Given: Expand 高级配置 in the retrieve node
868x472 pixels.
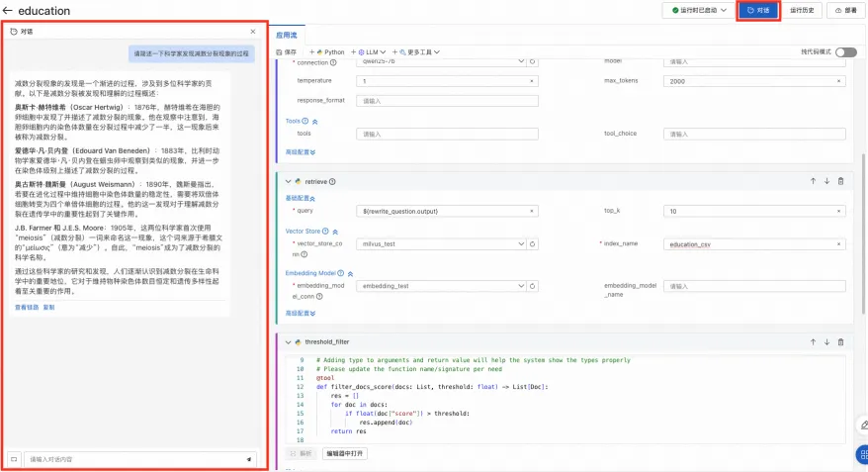Looking at the screenshot, I should [x=300, y=313].
